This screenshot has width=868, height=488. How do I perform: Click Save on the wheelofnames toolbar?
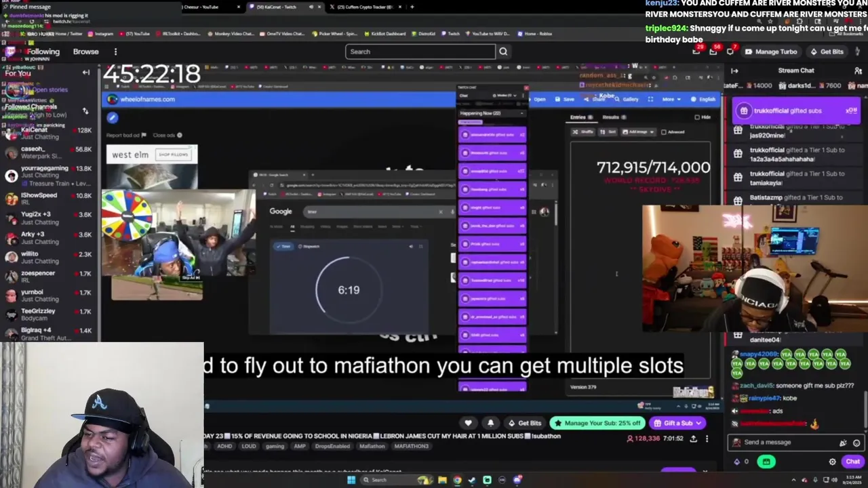(x=566, y=99)
